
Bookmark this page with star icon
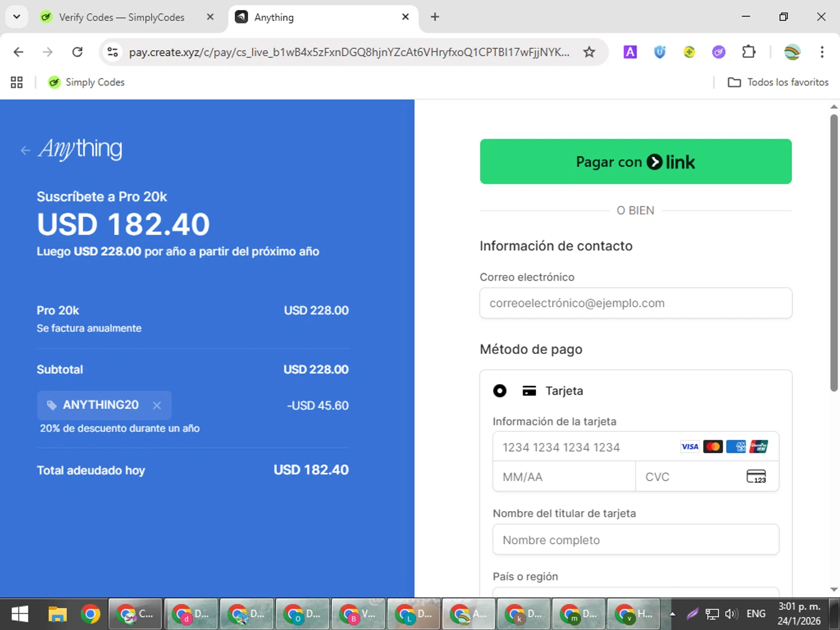(x=589, y=52)
